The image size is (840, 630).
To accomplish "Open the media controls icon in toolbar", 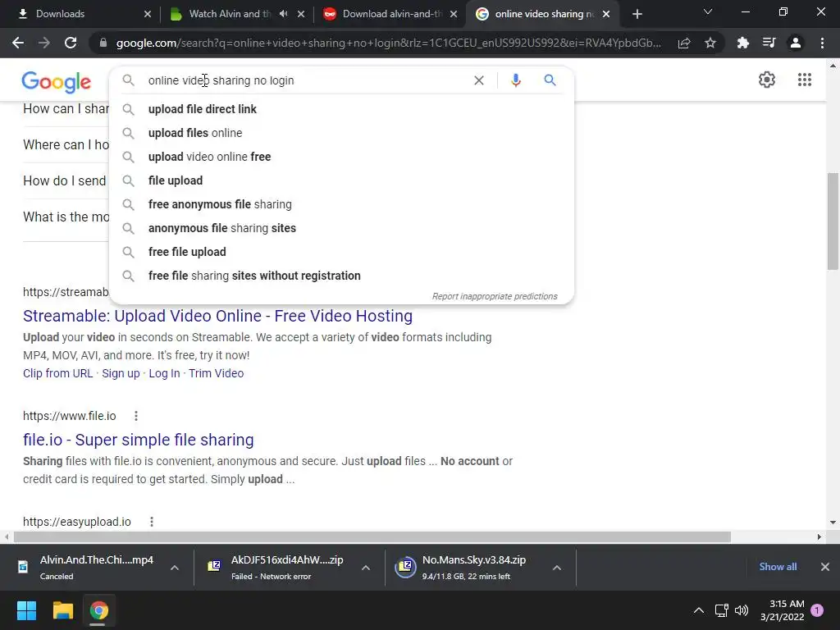I will [x=769, y=43].
